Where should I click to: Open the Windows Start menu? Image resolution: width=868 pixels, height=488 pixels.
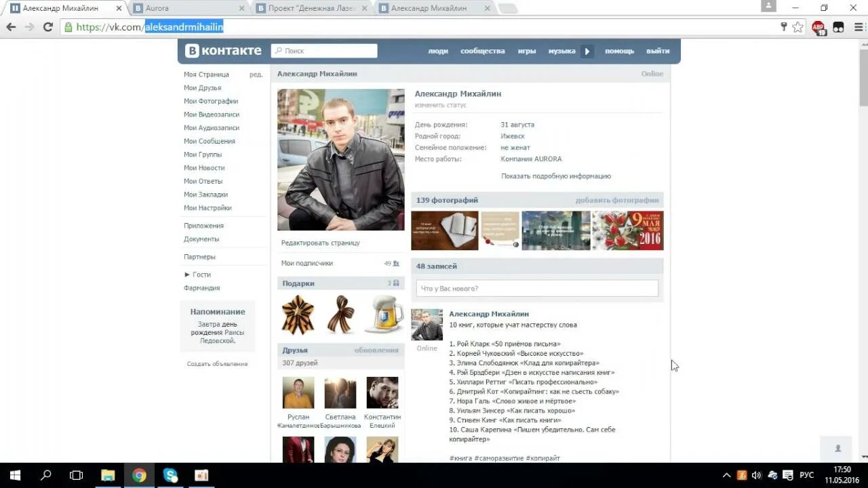(15, 475)
